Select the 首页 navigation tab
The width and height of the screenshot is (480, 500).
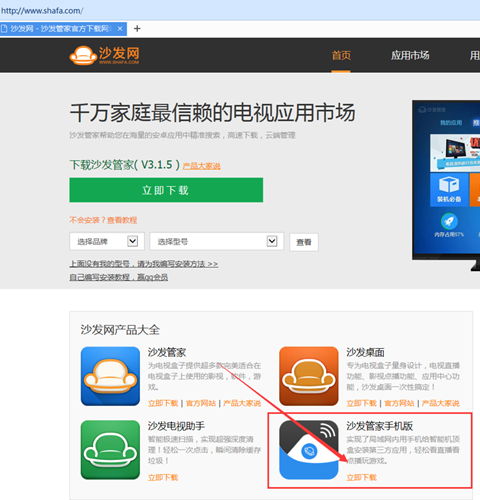(x=341, y=55)
